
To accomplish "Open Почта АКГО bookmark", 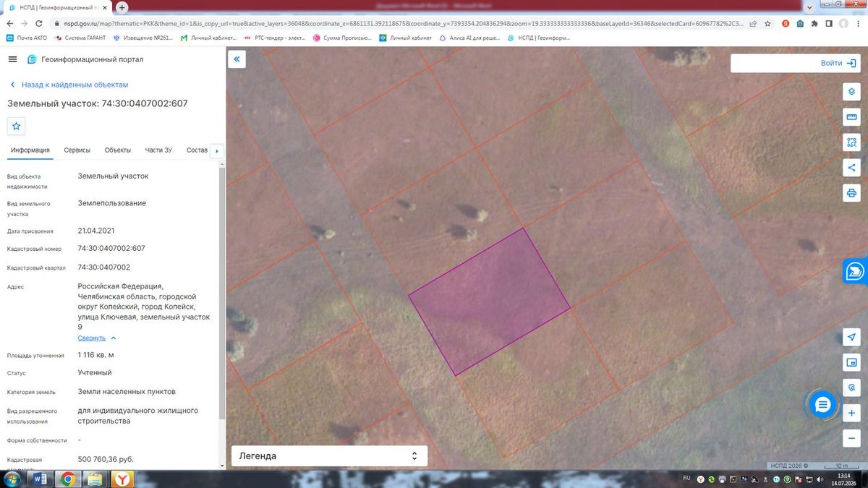I will (25, 38).
